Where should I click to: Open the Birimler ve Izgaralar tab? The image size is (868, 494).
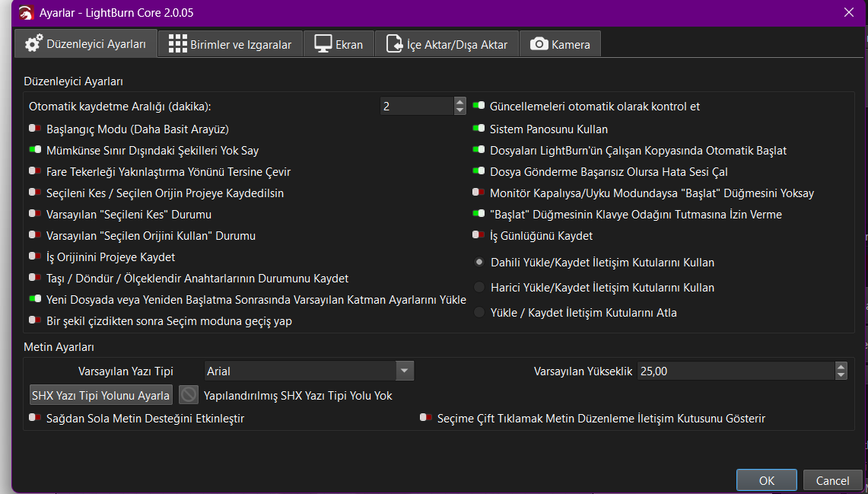pyautogui.click(x=231, y=44)
